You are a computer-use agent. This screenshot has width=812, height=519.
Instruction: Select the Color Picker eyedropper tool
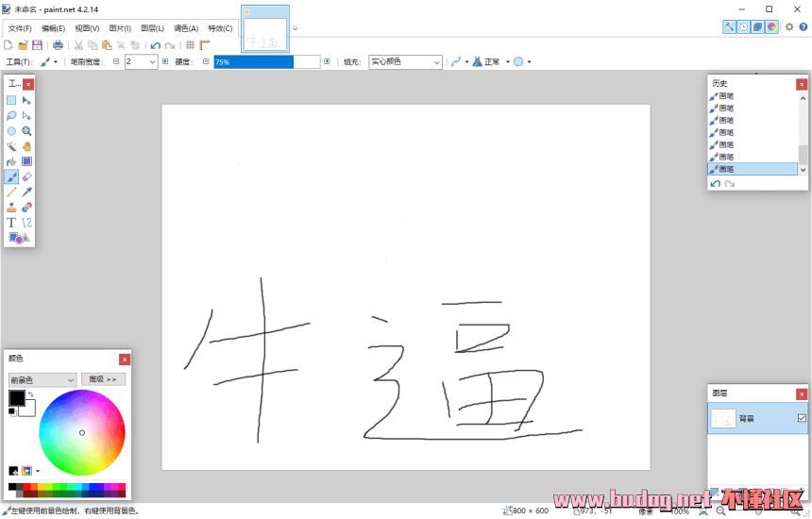coord(26,192)
